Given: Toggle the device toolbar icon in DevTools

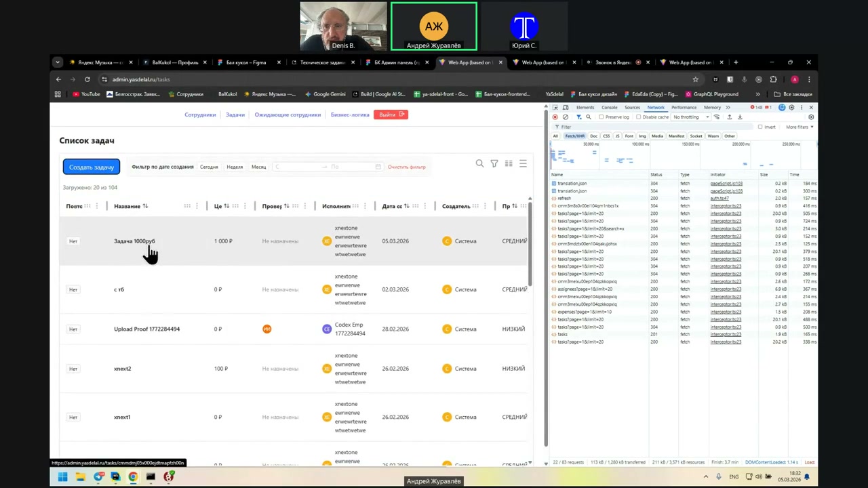Looking at the screenshot, I should [x=565, y=108].
